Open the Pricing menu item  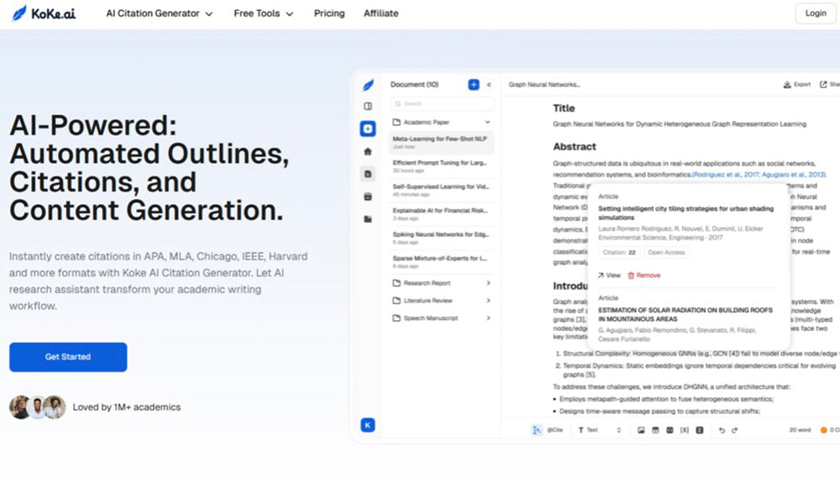coord(328,13)
